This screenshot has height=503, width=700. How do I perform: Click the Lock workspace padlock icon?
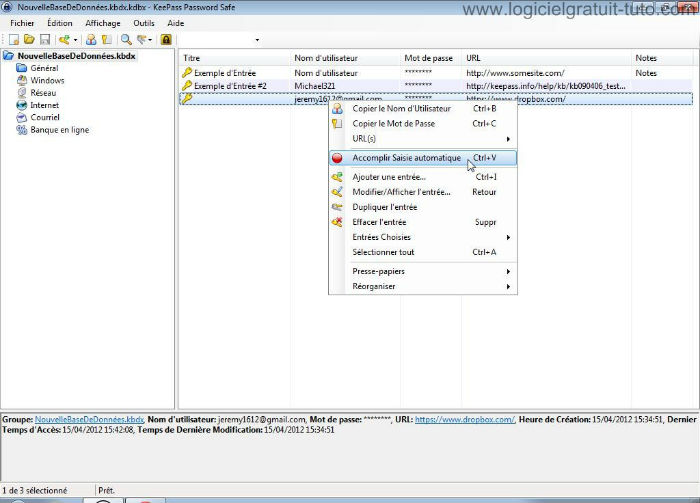point(166,40)
